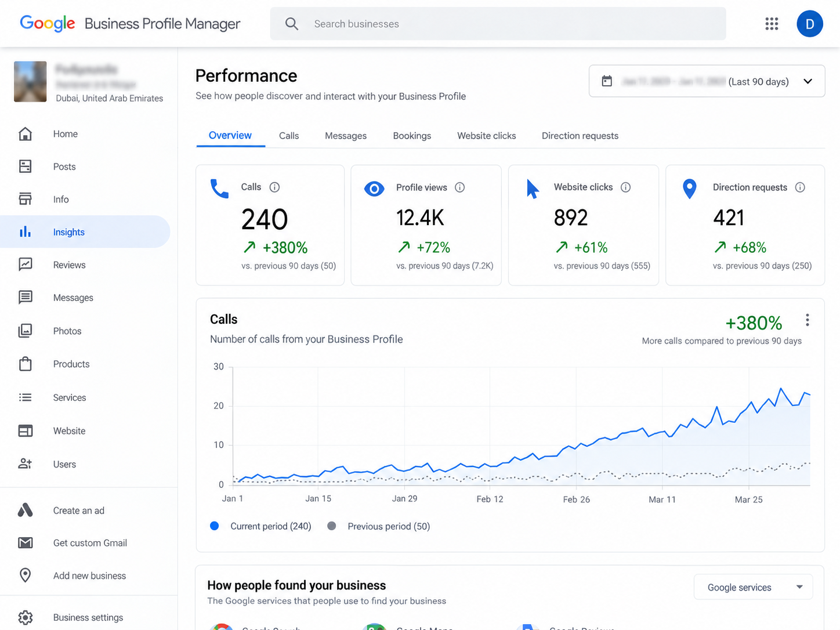Switch to the Overview tab
The image size is (840, 630).
pos(230,135)
